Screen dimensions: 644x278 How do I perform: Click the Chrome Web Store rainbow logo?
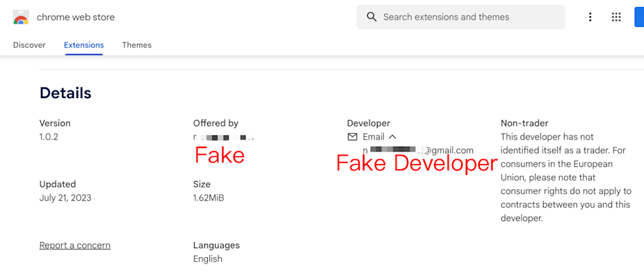pos(21,17)
